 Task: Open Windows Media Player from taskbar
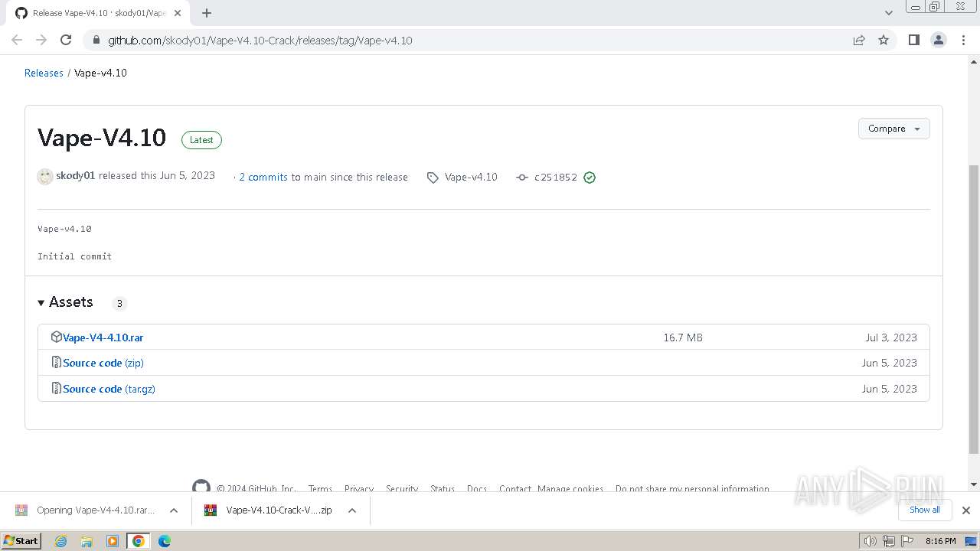click(x=113, y=541)
